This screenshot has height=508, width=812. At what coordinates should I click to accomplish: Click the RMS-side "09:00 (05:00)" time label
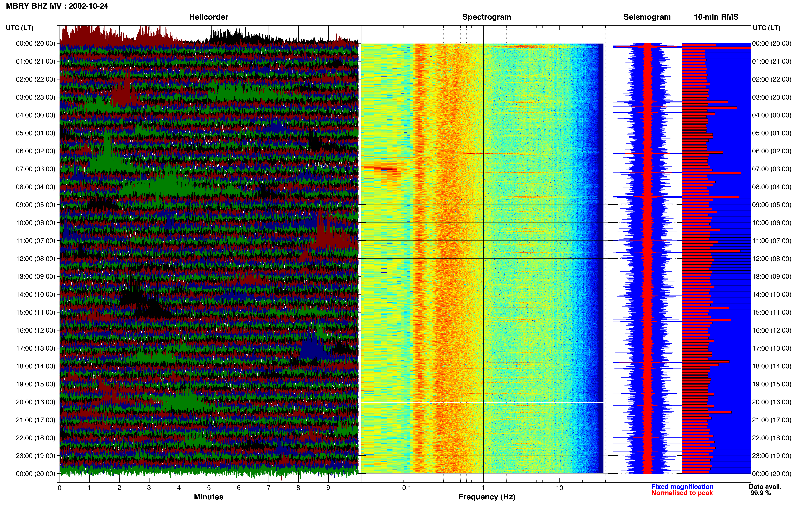[772, 205]
